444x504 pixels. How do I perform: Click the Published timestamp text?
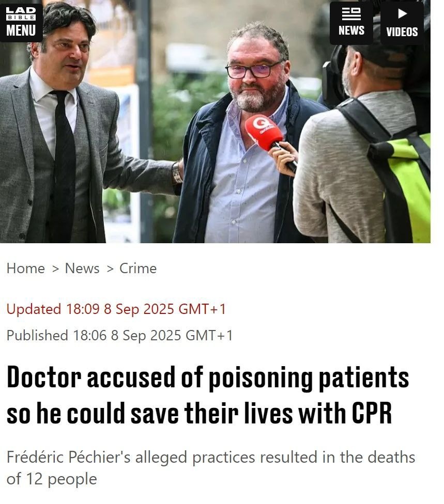[120, 335]
